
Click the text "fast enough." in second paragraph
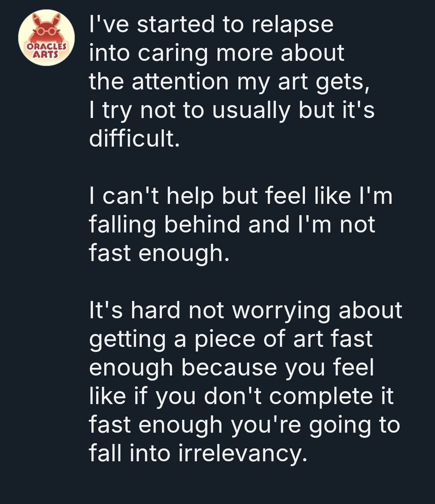point(159,253)
